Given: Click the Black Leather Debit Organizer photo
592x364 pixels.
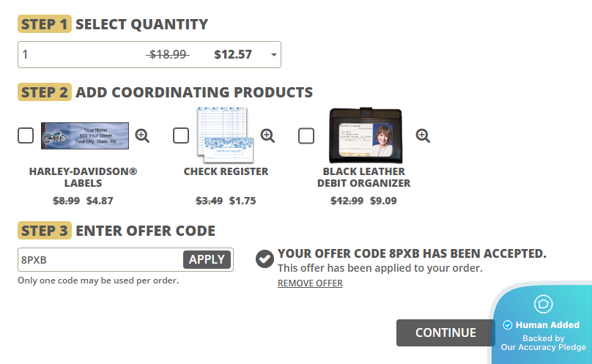Looking at the screenshot, I should pyautogui.click(x=366, y=135).
